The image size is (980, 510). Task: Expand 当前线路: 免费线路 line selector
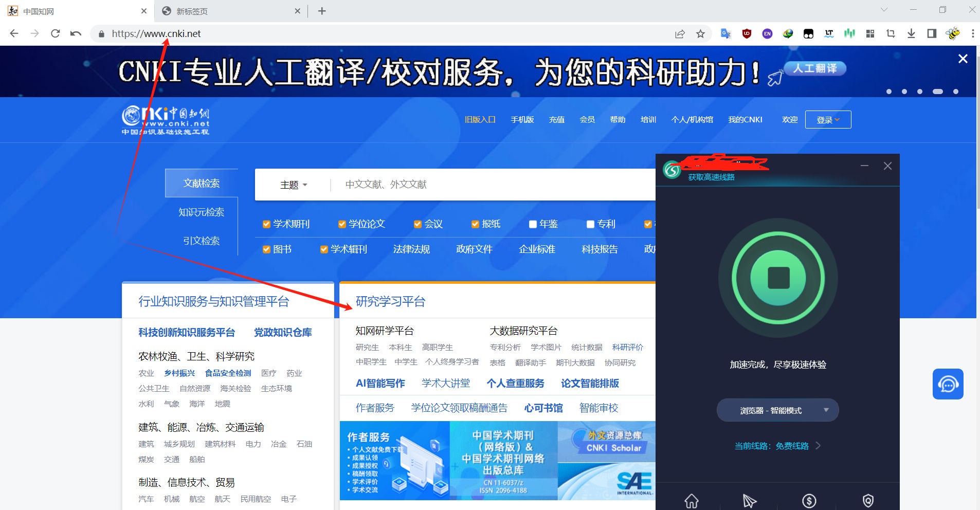[777, 446]
